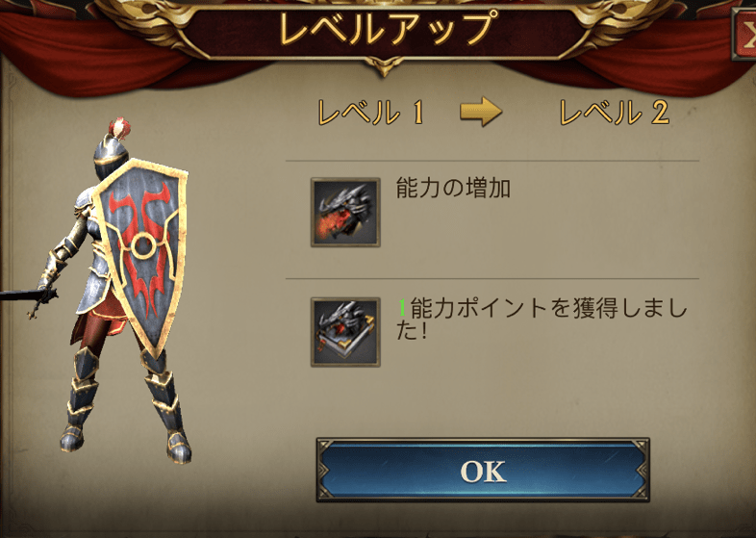Tap the 能力の増加 text
This screenshot has width=756, height=538.
click(453, 189)
